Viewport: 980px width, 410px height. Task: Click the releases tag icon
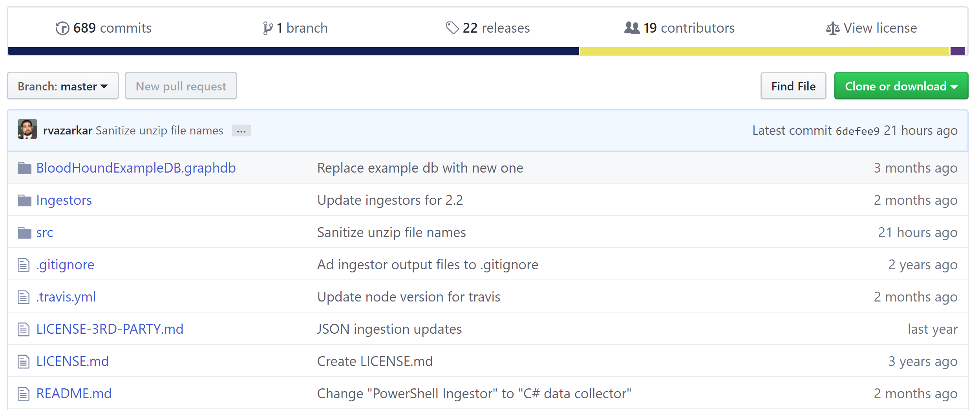pyautogui.click(x=452, y=28)
